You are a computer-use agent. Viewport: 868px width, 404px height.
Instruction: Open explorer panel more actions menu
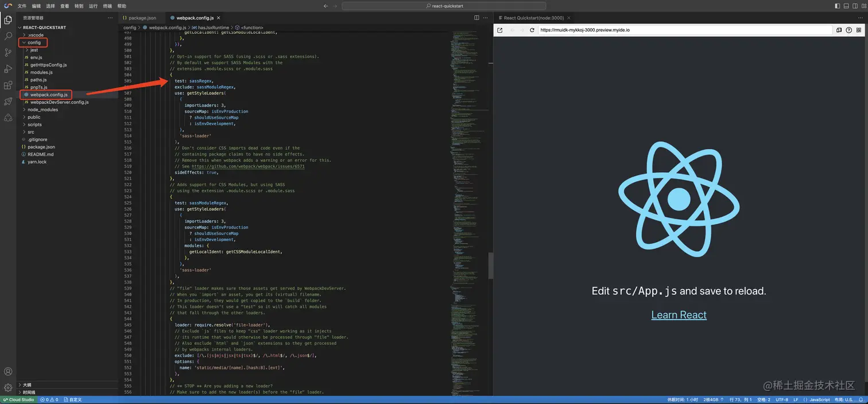(110, 18)
